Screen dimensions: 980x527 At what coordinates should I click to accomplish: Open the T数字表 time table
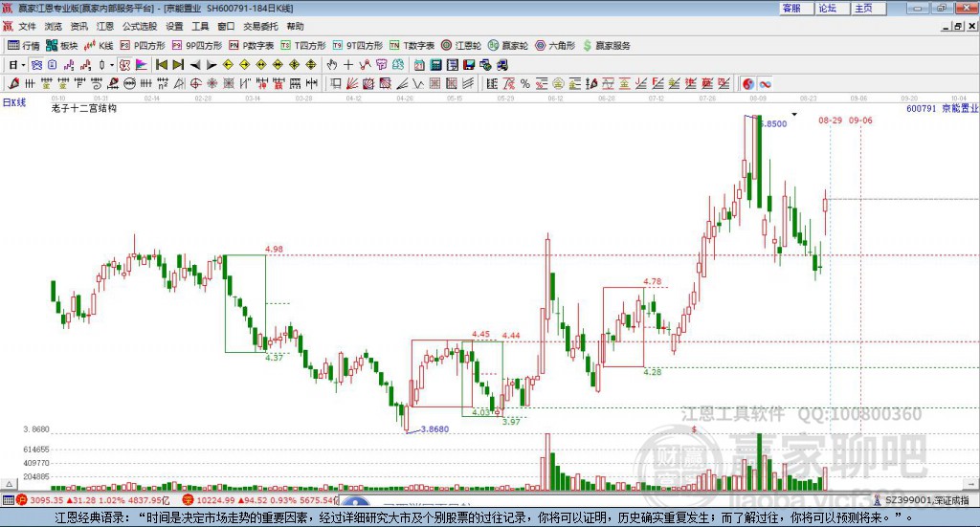pos(412,46)
